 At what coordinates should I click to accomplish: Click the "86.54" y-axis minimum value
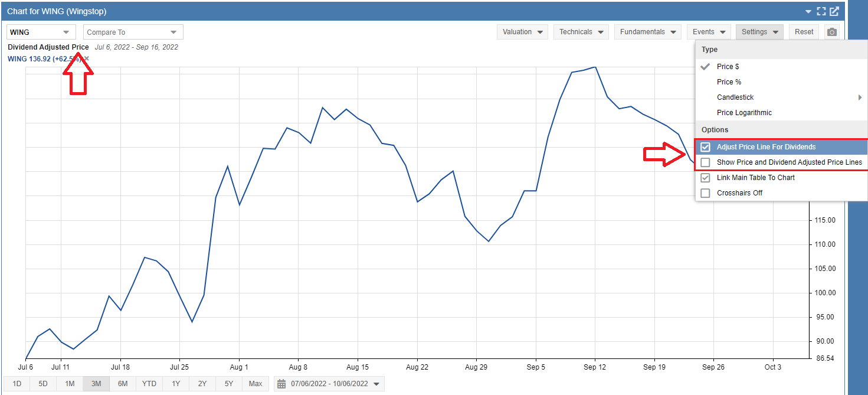click(x=824, y=358)
